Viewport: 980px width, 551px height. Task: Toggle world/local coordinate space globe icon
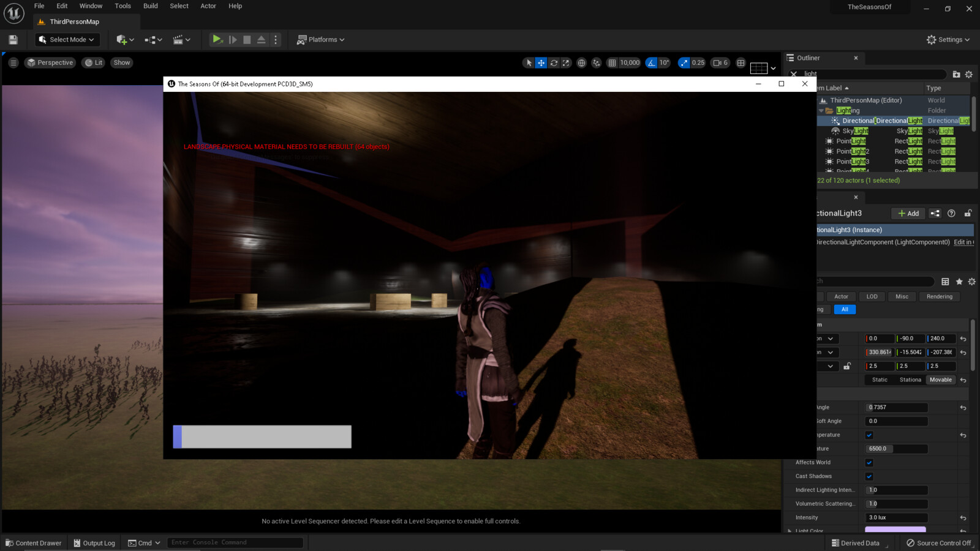tap(581, 62)
